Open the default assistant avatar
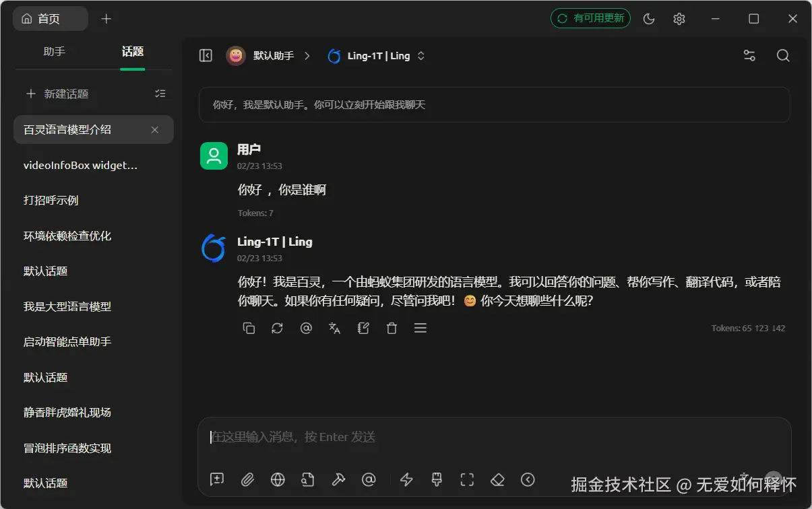 point(235,55)
